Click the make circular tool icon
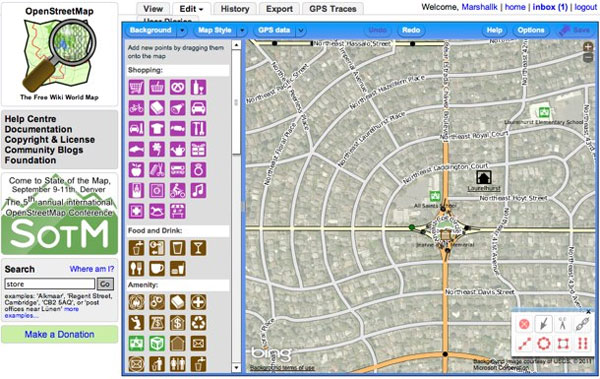This screenshot has height=379, width=600. click(543, 343)
